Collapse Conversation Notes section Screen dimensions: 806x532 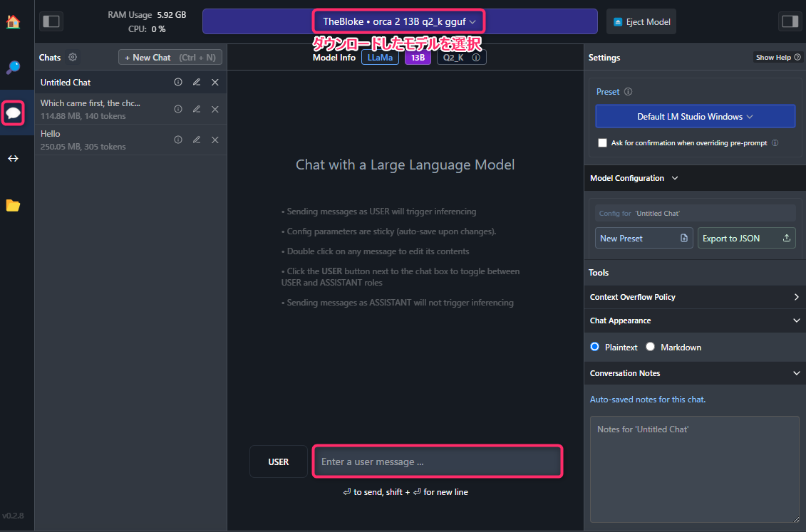(x=695, y=372)
